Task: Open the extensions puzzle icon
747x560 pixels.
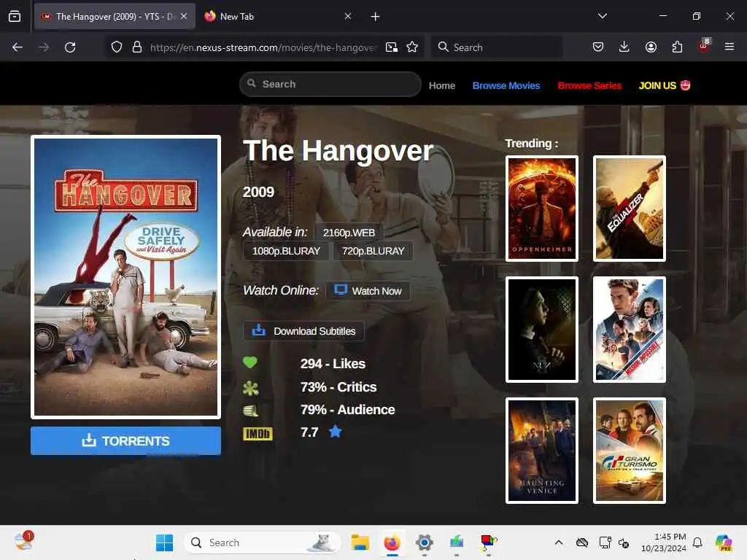Action: (677, 47)
